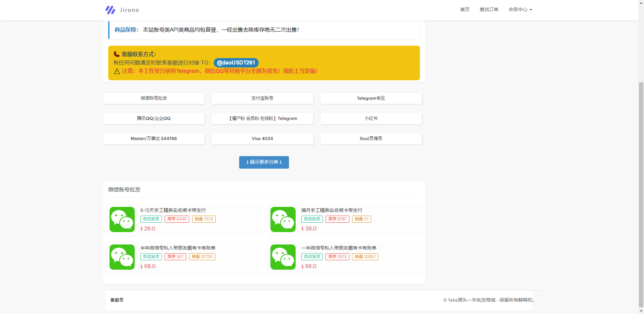Select the Soul灵魂号 category
The image size is (644, 314).
tap(371, 138)
